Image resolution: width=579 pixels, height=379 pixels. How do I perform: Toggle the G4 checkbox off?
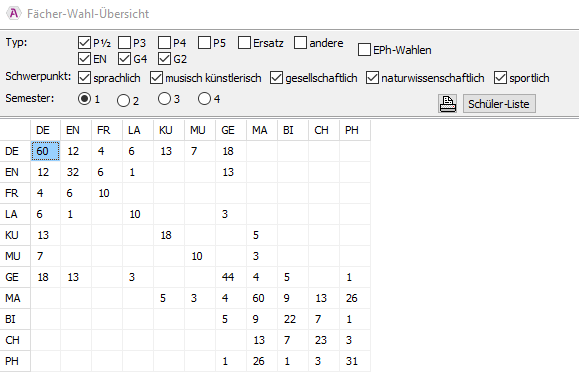[x=124, y=59]
